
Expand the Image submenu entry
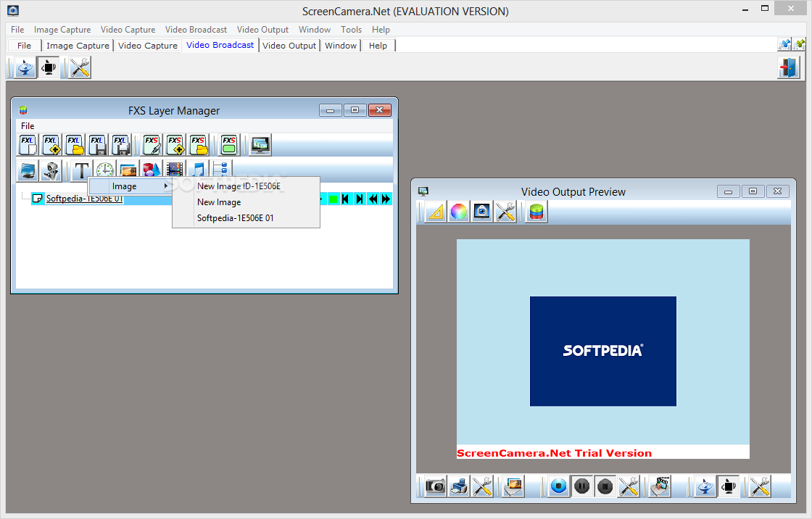[x=130, y=186]
